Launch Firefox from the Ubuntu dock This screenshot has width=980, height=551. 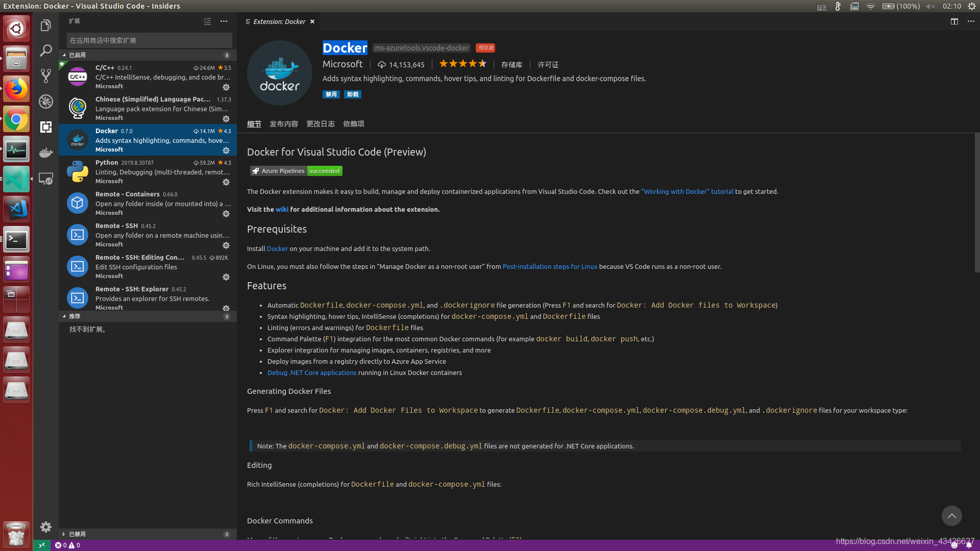[x=16, y=89]
